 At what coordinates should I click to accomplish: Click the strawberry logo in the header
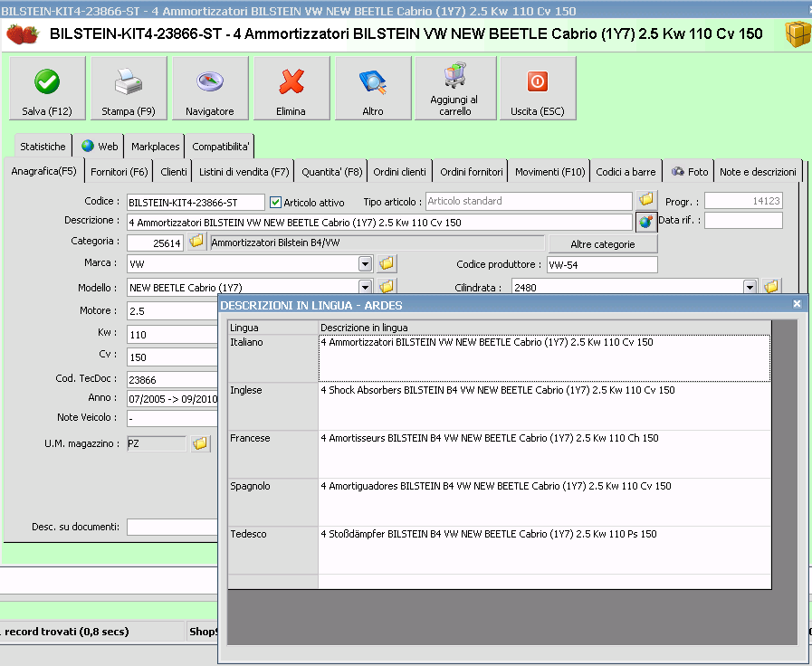(x=23, y=34)
